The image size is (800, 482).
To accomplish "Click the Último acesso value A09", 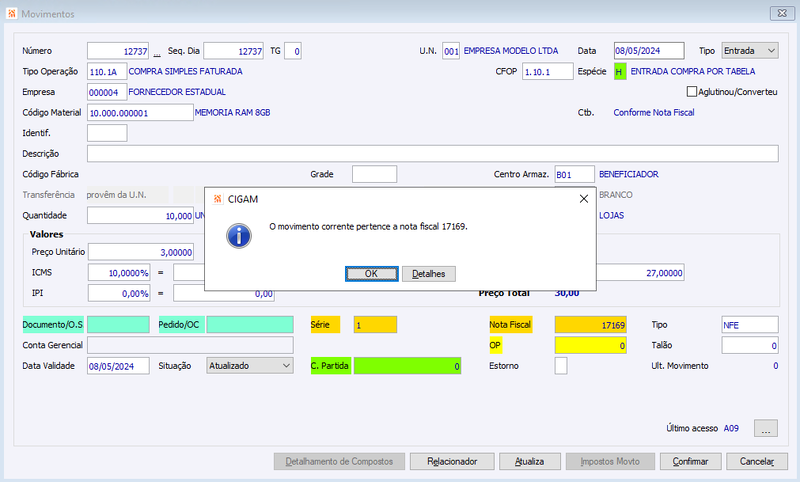I will pyautogui.click(x=731, y=428).
